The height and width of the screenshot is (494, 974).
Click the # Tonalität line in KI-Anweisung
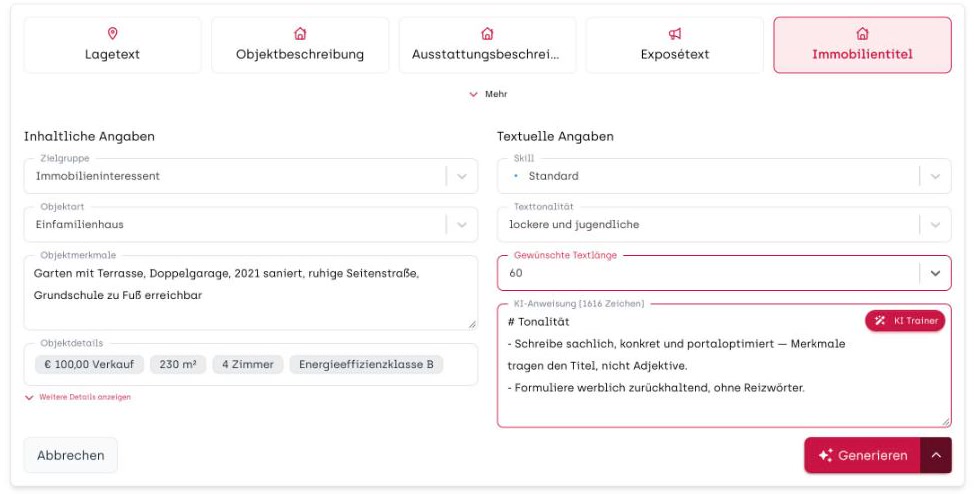coord(539,321)
